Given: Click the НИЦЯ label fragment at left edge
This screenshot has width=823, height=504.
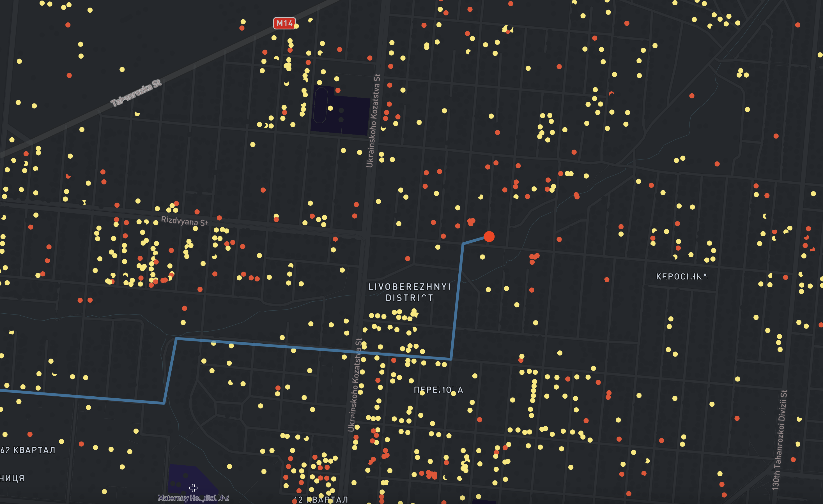Looking at the screenshot, I should 12,478.
